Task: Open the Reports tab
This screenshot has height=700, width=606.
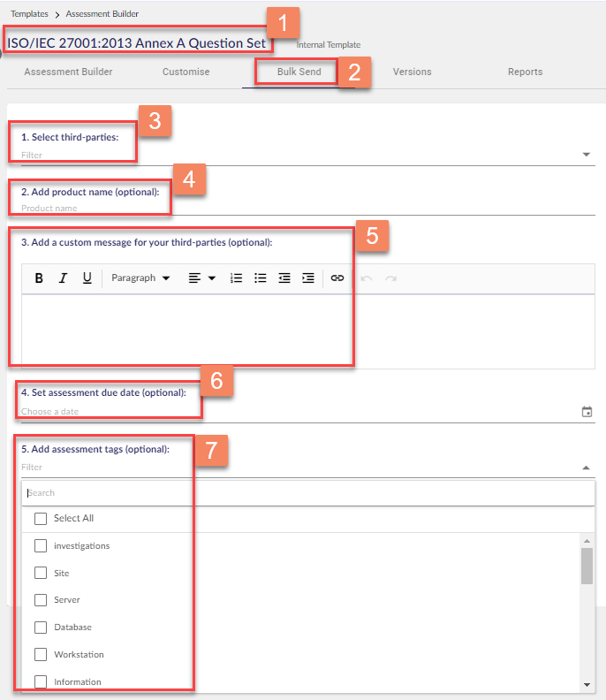Action: (525, 72)
